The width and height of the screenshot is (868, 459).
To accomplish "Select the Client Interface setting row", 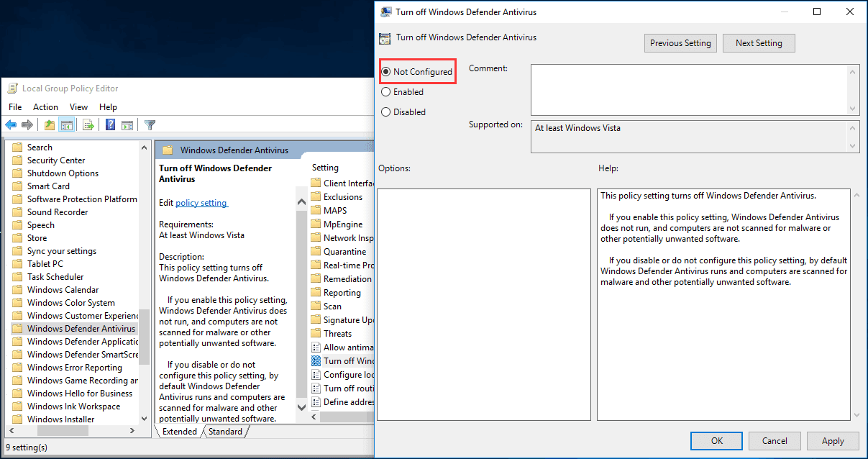I will click(342, 183).
